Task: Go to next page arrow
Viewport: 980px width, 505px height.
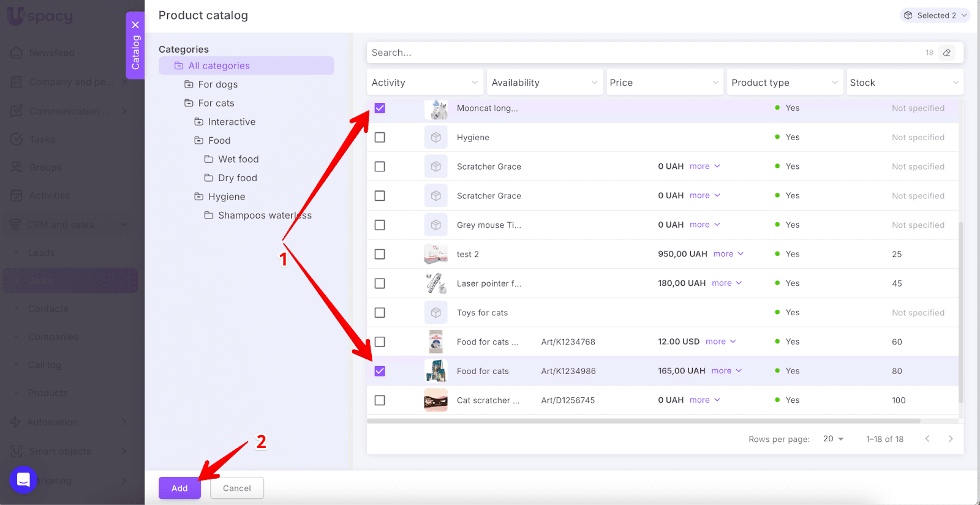Action: coord(951,439)
